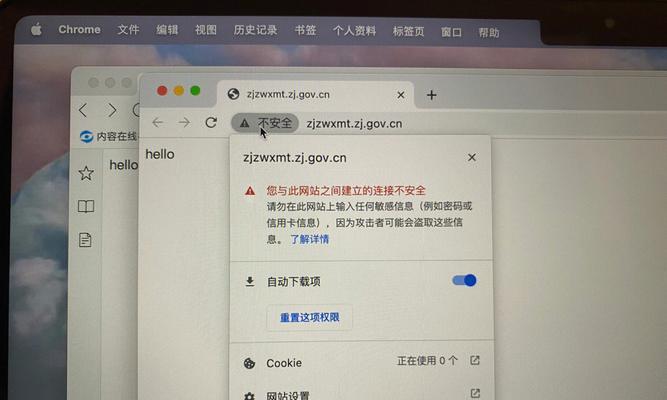Viewport: 667px width, 400px height.
Task: Click the back arrow in Chrome toolbar
Action: point(157,123)
